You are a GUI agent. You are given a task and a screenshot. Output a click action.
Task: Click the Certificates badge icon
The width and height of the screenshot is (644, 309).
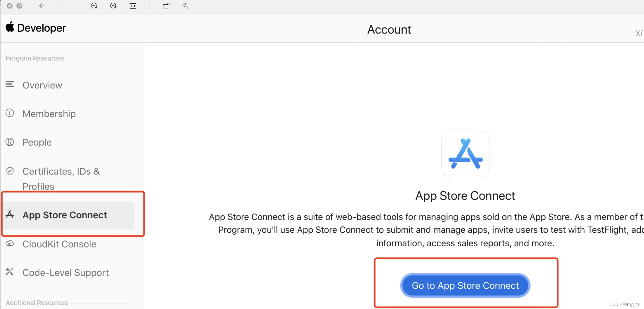pos(10,171)
